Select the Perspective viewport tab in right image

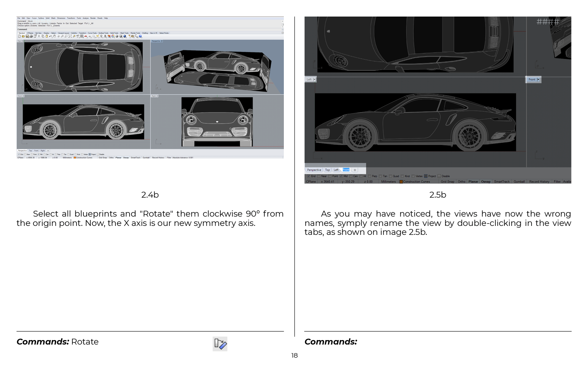(314, 170)
